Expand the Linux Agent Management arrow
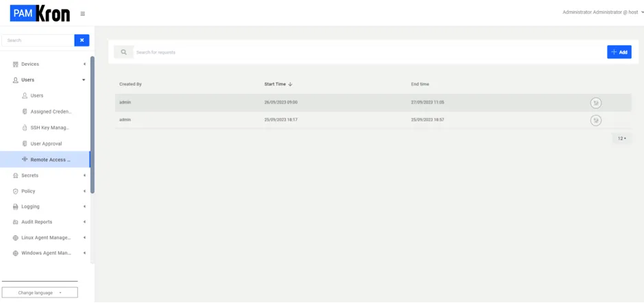Image resolution: width=644 pixels, height=303 pixels. pos(84,238)
